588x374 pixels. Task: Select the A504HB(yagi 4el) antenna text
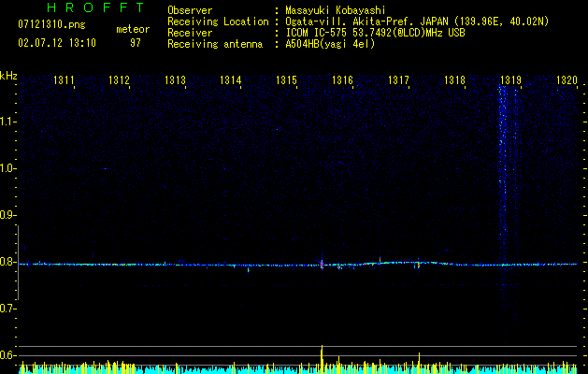pyautogui.click(x=330, y=44)
